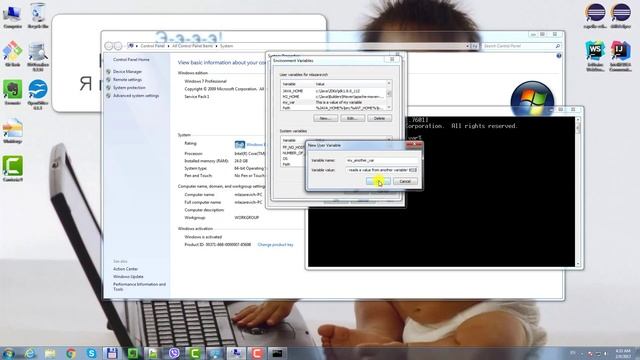Select my_var row in user variables
Image resolution: width=640 pixels, height=360 pixels.
pos(333,102)
